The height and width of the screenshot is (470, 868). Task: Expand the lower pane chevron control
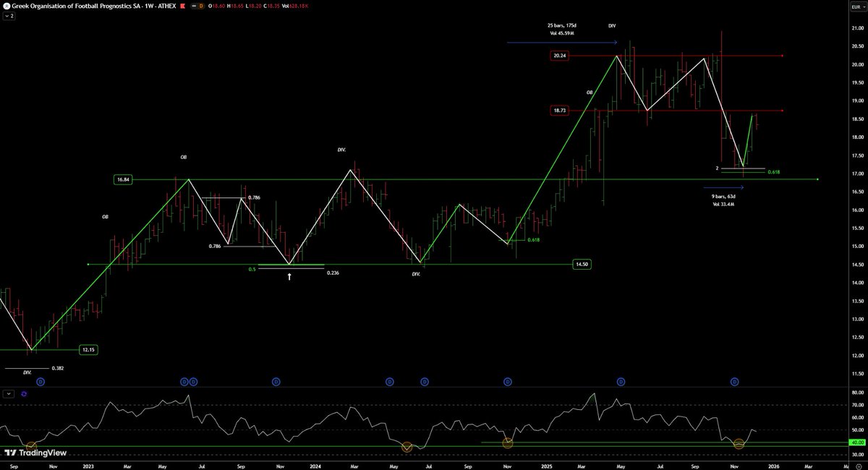pos(9,395)
